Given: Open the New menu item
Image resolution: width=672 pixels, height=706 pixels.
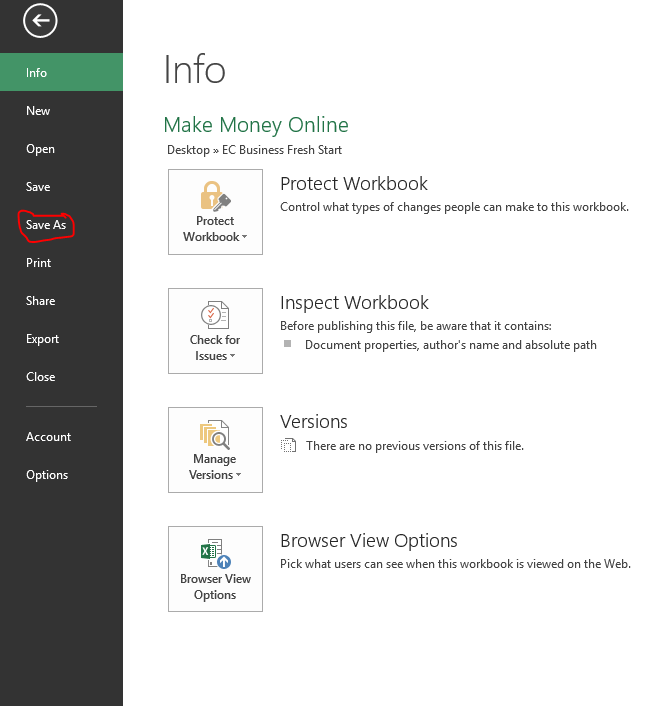Looking at the screenshot, I should (38, 111).
